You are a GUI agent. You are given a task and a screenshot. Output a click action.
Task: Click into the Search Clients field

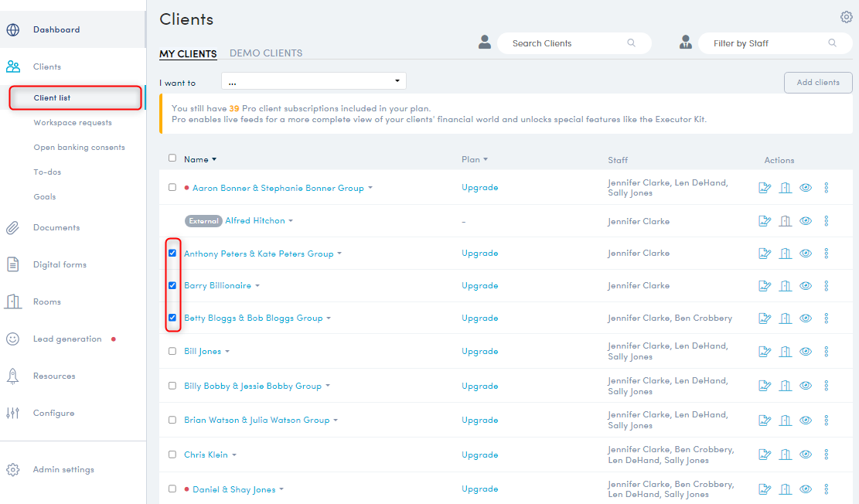click(x=568, y=43)
